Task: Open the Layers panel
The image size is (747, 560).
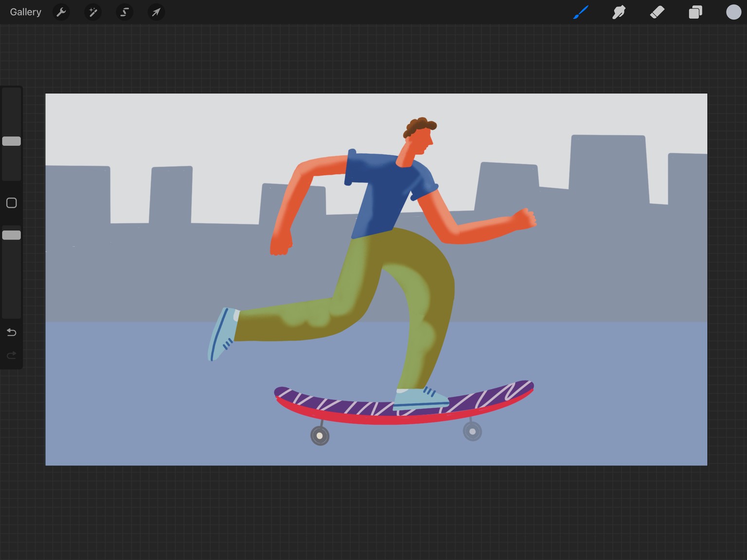Action: click(695, 12)
